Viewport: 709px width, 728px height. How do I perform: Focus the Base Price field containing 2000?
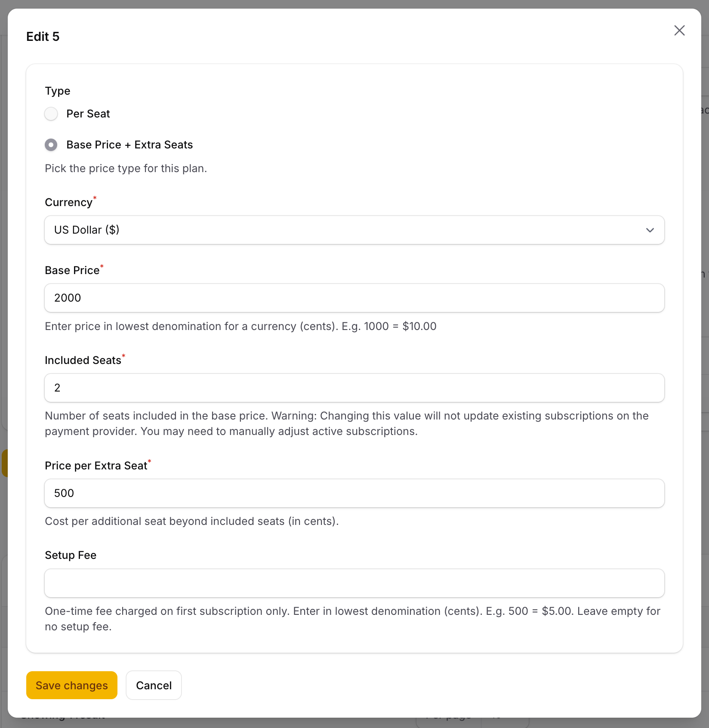tap(354, 298)
